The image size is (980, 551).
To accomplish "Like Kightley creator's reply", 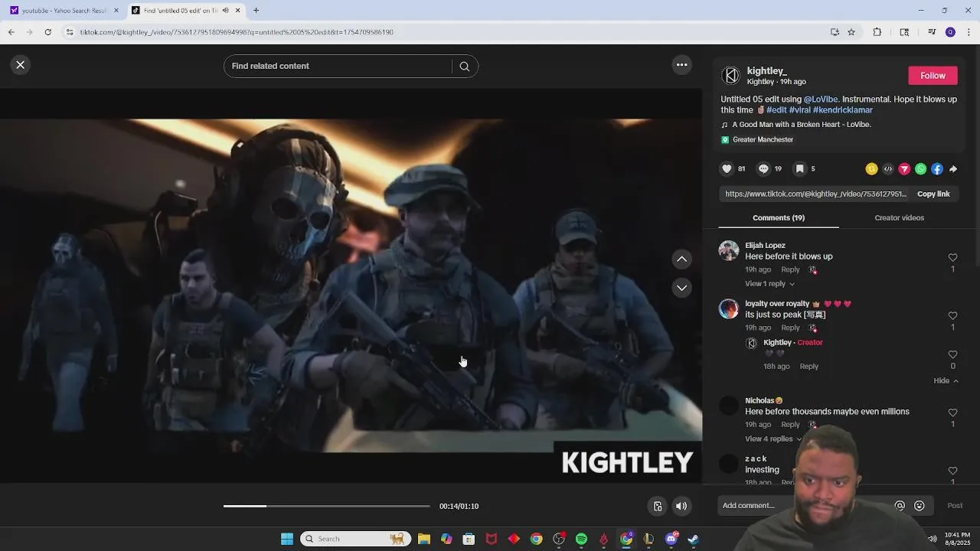I will [952, 355].
